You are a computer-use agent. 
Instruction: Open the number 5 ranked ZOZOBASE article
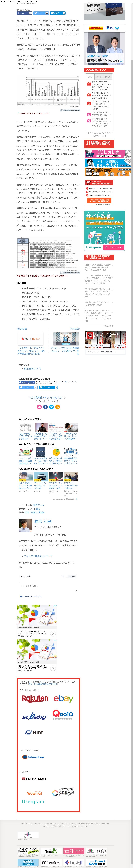100,122
